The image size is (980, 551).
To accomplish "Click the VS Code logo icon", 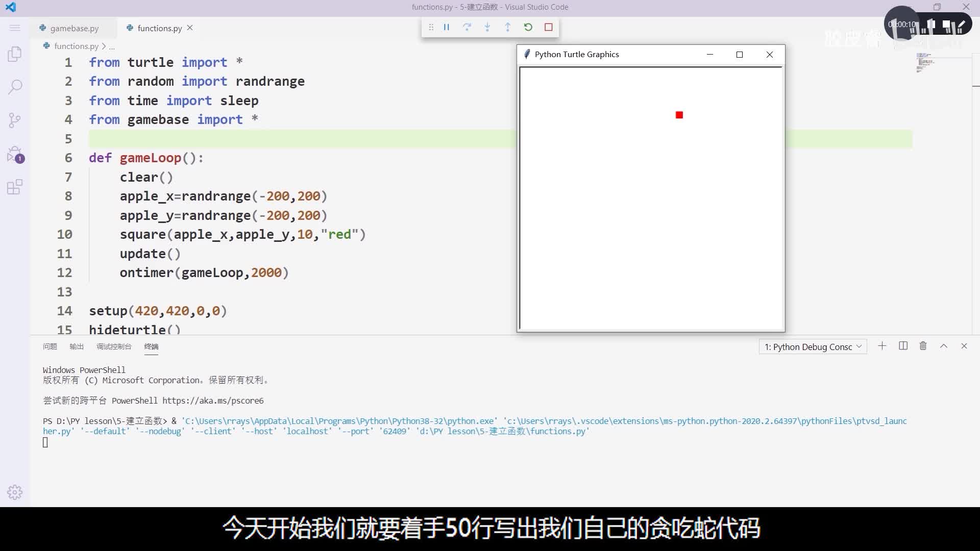I will pyautogui.click(x=11, y=7).
